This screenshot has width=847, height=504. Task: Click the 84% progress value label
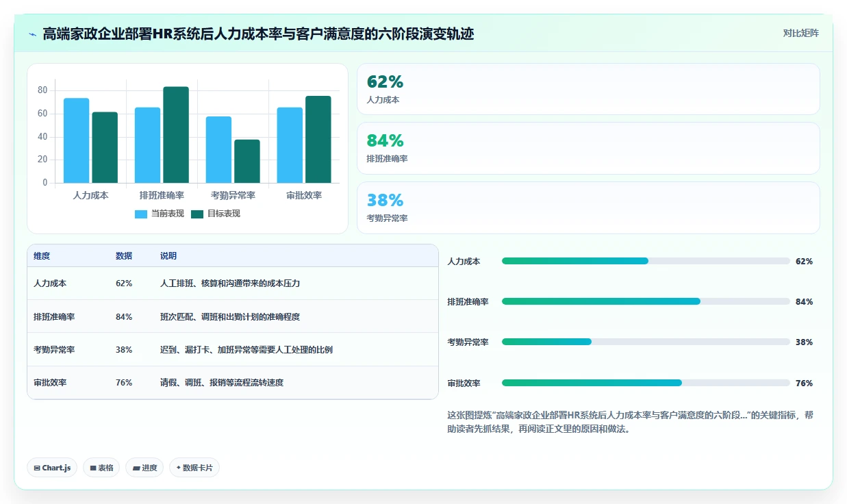[804, 302]
